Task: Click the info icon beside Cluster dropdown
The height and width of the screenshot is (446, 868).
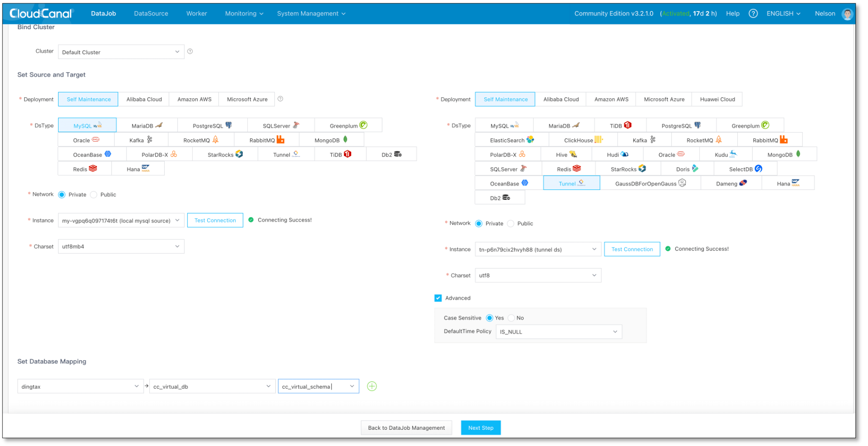Action: click(190, 51)
